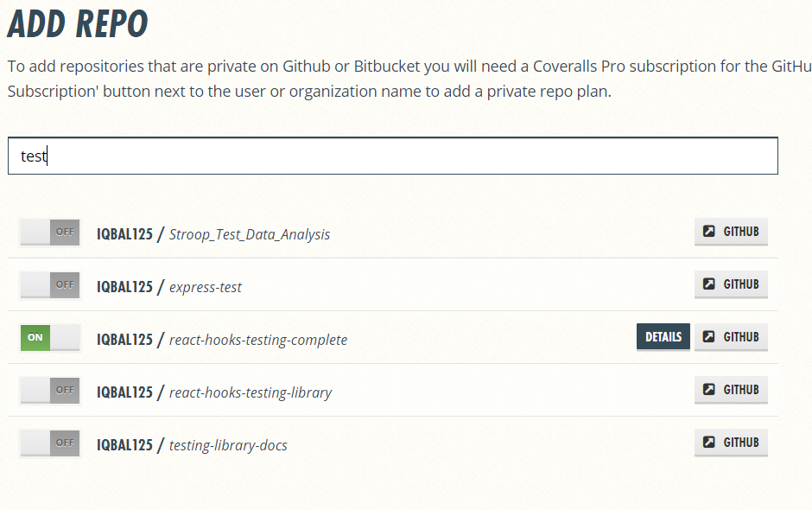Switch on react-hooks-testing-library repo
This screenshot has width=812, height=510.
[x=50, y=390]
